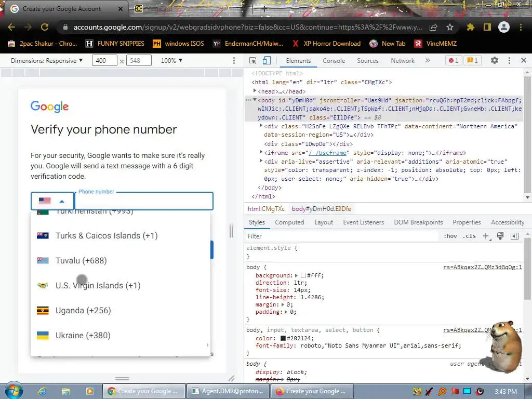Open DevTools customize three-dot menu
Image resolution: width=532 pixels, height=399 pixels.
point(509,60)
